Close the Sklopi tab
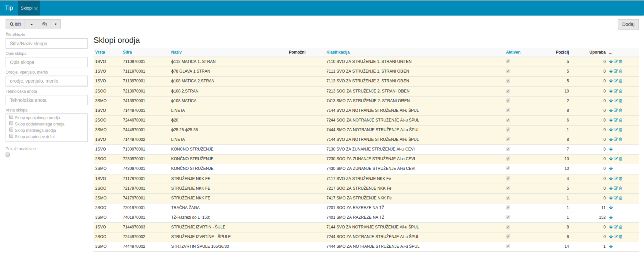The image size is (644, 257). [36, 9]
